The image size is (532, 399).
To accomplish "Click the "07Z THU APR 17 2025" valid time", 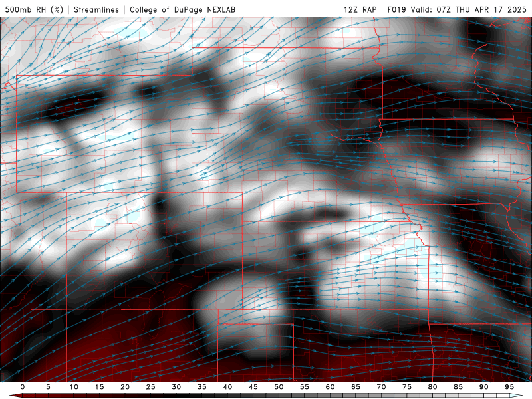I will pyautogui.click(x=481, y=9).
